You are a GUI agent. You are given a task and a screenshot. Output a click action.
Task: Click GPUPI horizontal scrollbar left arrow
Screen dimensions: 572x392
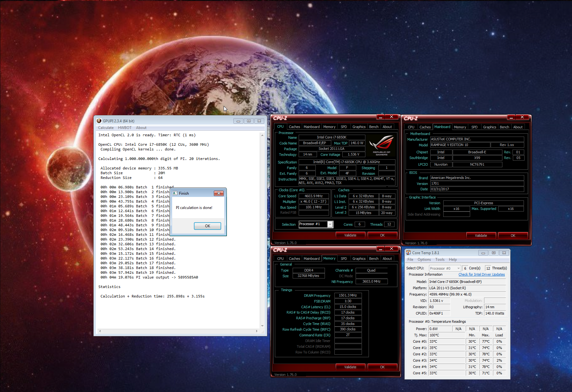100,331
